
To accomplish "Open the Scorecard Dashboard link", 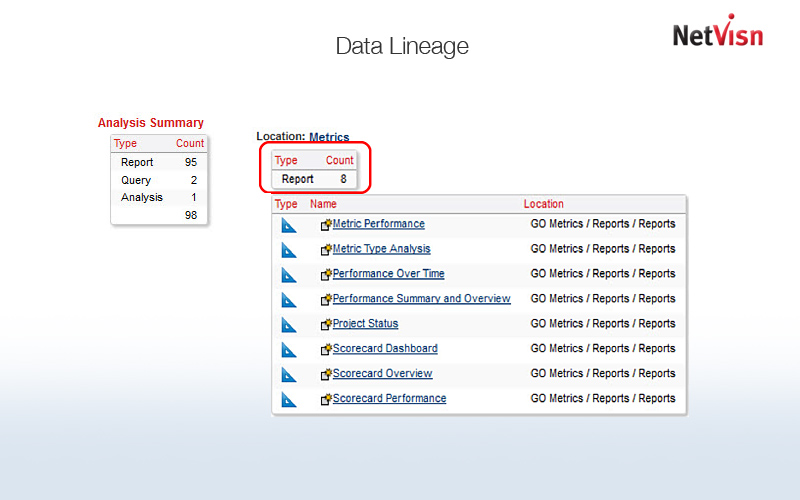I will pos(385,349).
